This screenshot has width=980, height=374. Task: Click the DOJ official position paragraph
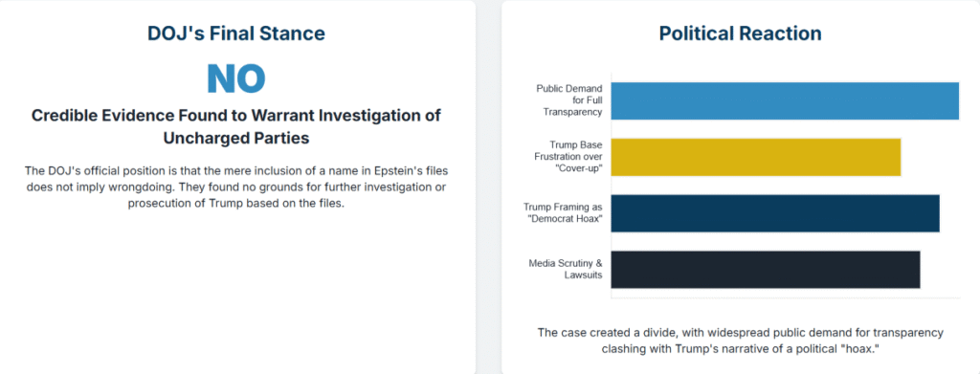(x=236, y=187)
